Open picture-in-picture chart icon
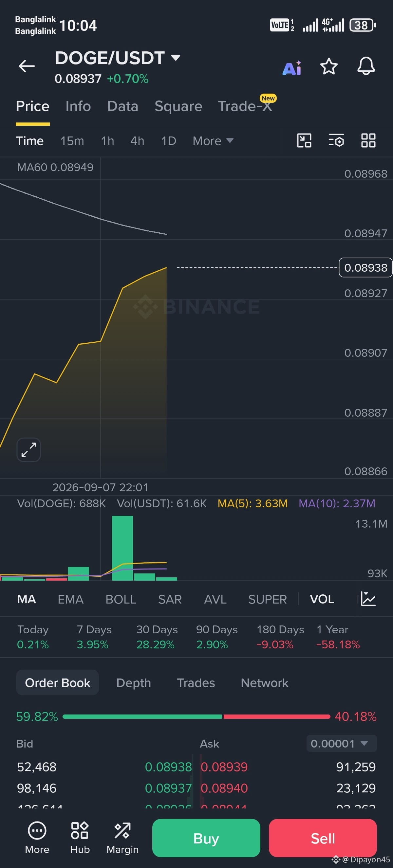 click(304, 140)
